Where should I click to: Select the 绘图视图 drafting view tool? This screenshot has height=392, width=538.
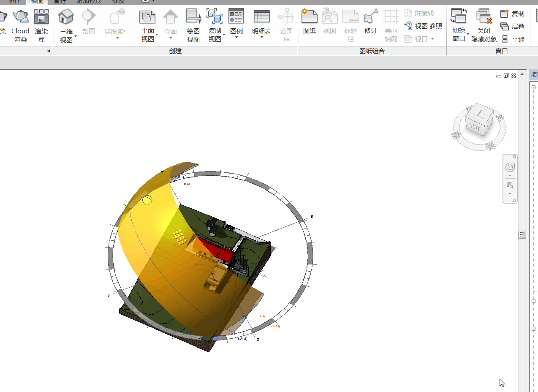tap(193, 26)
